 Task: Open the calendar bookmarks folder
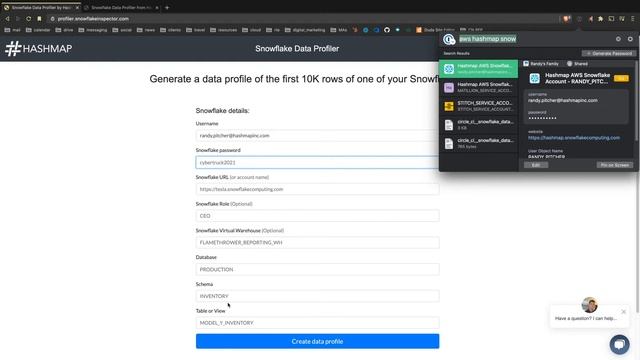(38, 30)
